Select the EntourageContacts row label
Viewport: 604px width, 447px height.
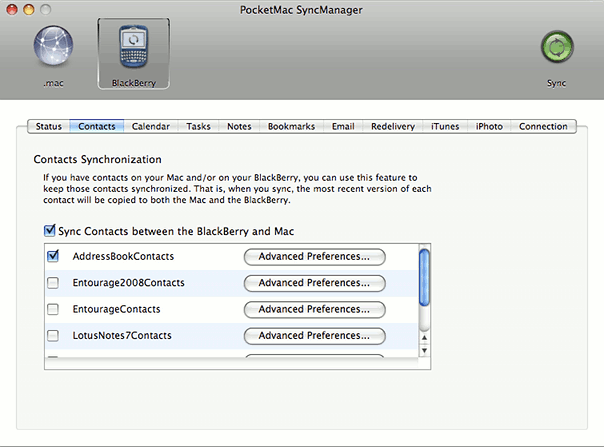(x=116, y=309)
